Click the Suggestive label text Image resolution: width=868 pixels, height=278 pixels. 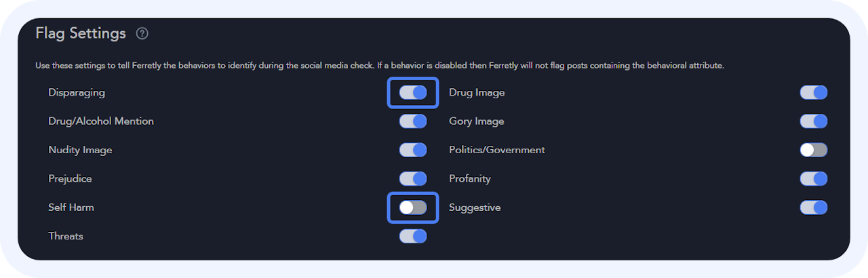tap(475, 207)
